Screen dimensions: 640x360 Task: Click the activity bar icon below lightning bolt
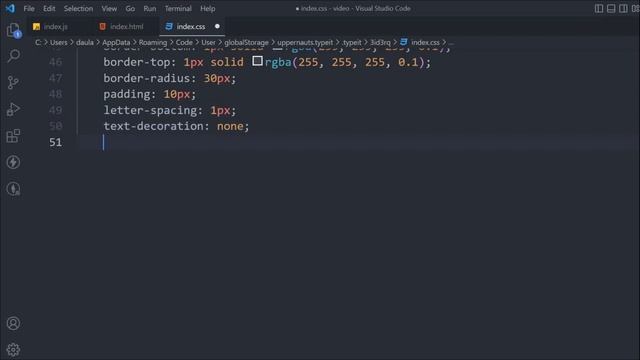13,189
